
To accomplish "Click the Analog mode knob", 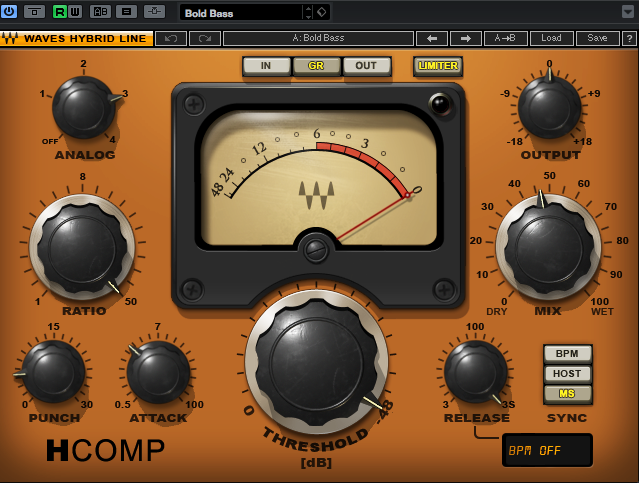I will click(x=84, y=108).
